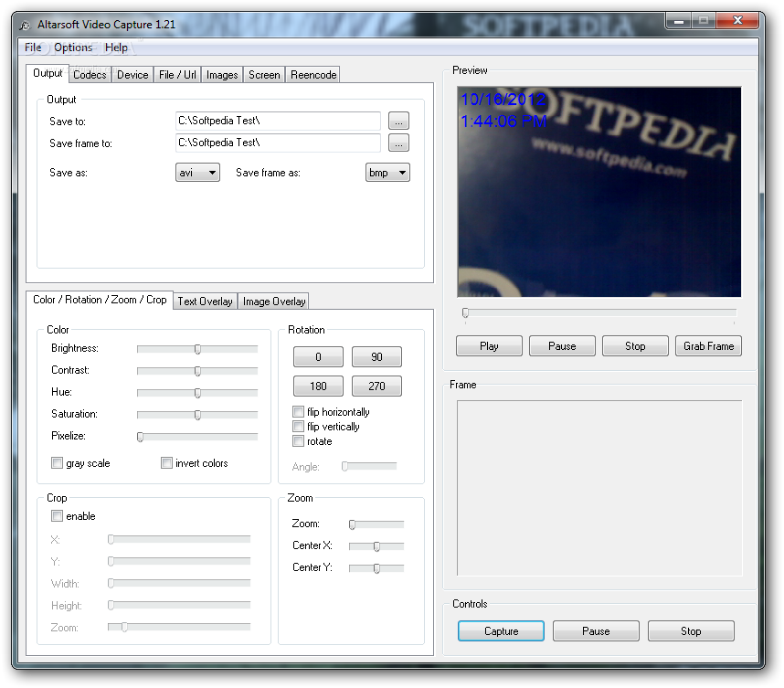Screen dimensions: 784x688
Task: Switch to the Reencode tab
Action: tap(313, 75)
